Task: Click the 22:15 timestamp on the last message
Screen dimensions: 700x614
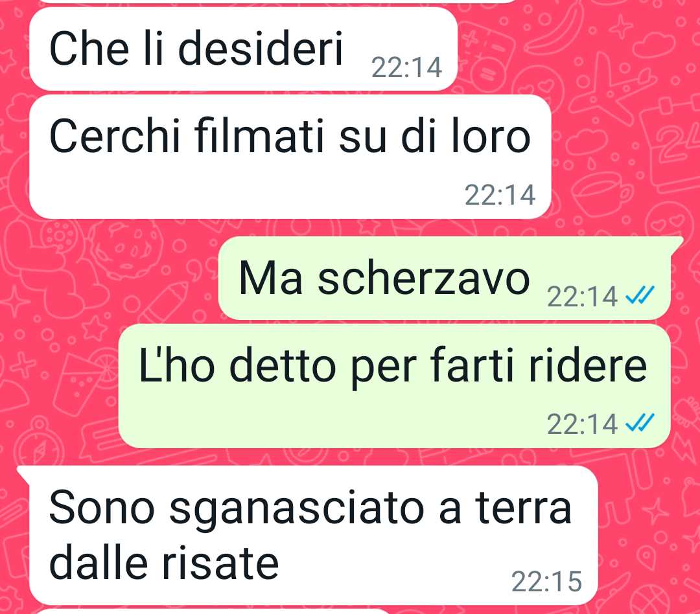Action: pyautogui.click(x=546, y=582)
